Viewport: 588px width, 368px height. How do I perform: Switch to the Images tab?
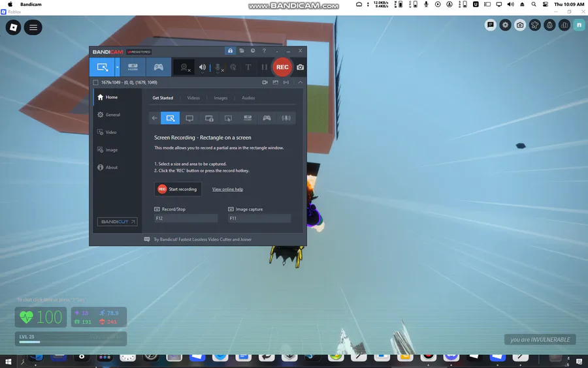(221, 98)
